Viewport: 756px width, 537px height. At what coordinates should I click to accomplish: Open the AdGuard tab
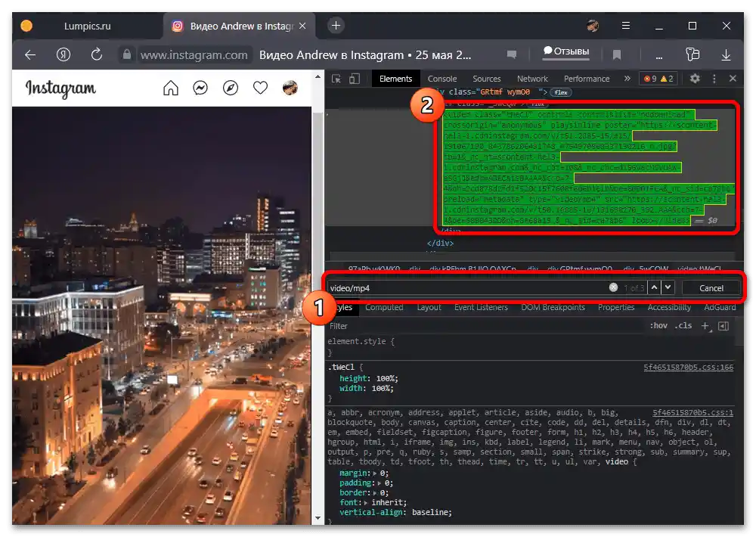720,307
